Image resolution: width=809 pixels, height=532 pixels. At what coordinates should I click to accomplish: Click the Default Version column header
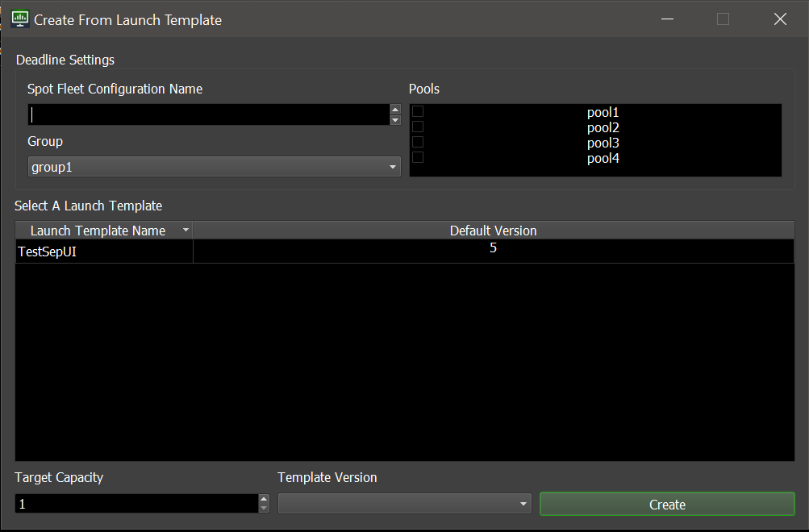494,231
